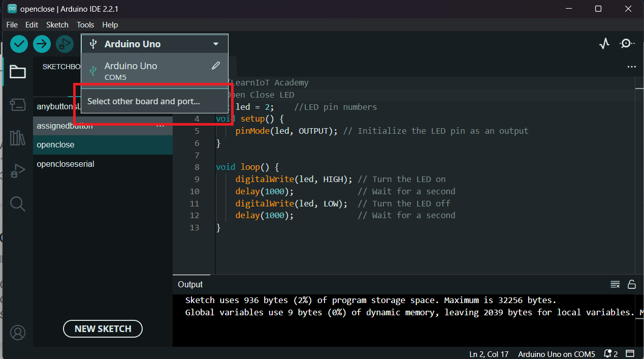The height and width of the screenshot is (359, 644).
Task: Open the Tools menu
Action: tap(85, 25)
